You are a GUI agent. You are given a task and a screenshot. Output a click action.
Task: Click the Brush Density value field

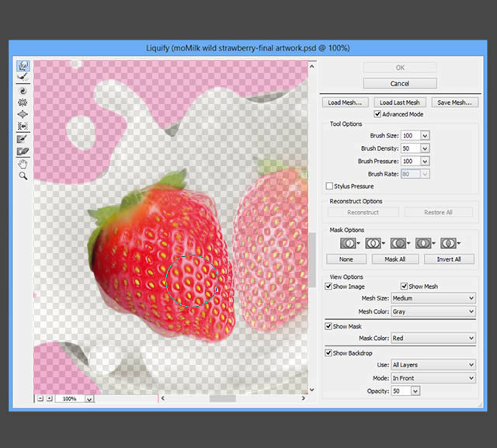[411, 148]
